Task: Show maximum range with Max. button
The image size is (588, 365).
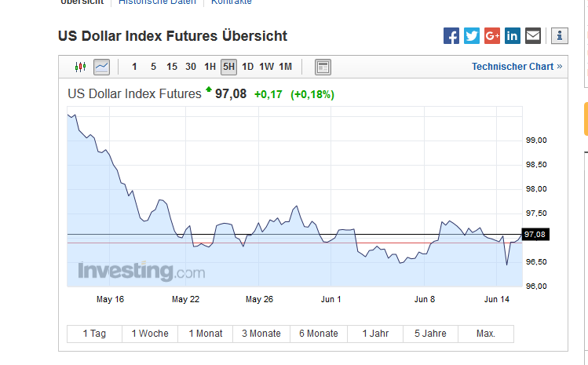Action: tap(486, 334)
